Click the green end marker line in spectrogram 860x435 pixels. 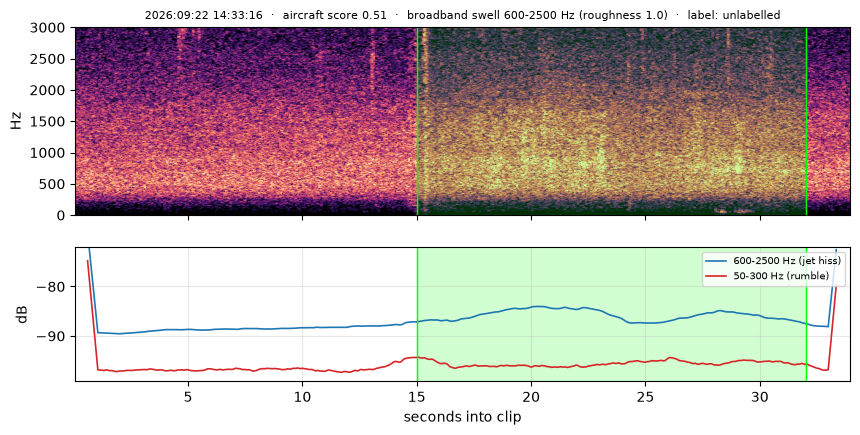pos(806,121)
